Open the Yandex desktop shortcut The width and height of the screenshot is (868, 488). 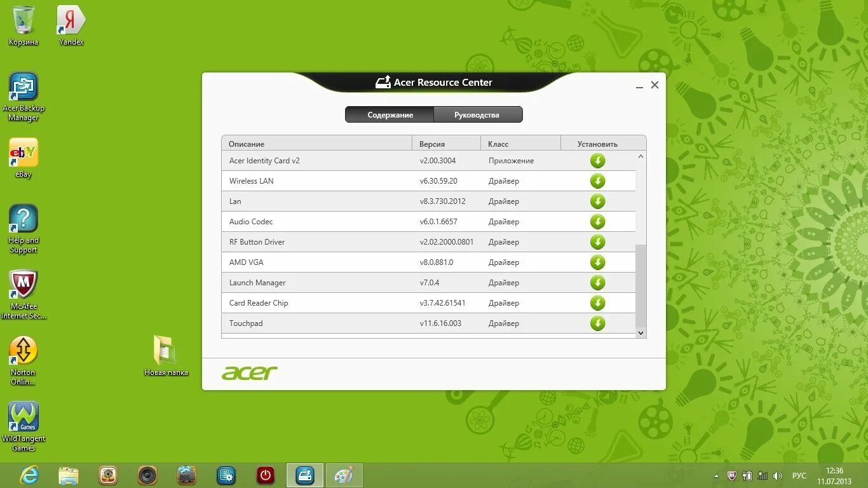click(71, 26)
